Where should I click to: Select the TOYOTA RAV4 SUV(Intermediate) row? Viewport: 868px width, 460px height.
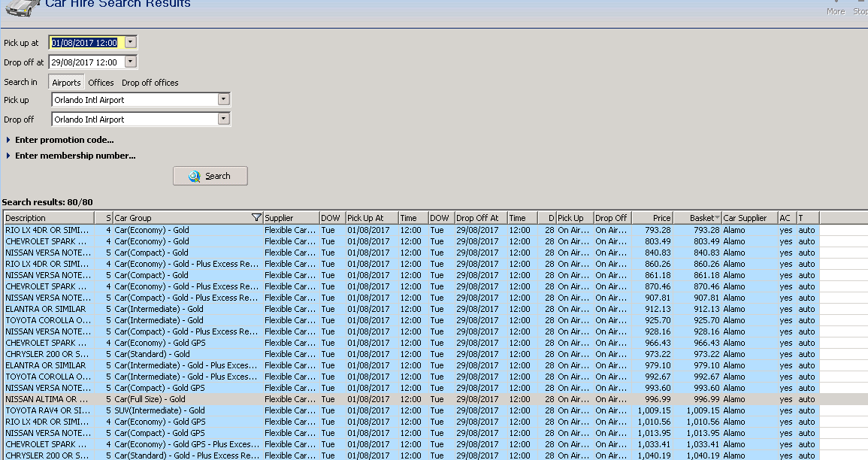412,410
